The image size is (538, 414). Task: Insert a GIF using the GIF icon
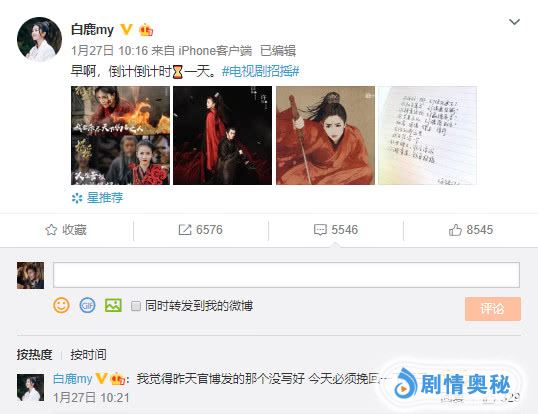(87, 305)
